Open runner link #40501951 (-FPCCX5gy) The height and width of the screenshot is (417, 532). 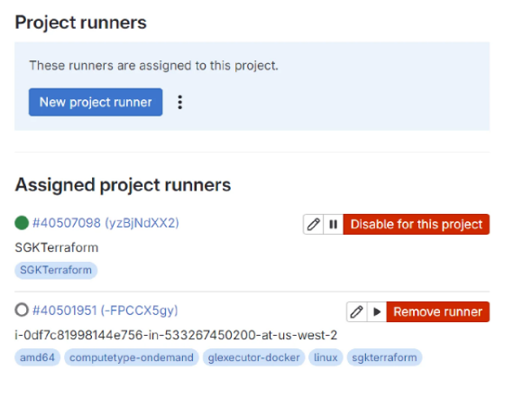pos(105,310)
